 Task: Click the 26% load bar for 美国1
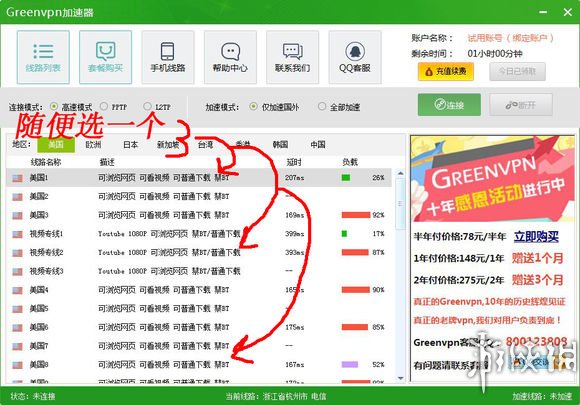tap(345, 178)
